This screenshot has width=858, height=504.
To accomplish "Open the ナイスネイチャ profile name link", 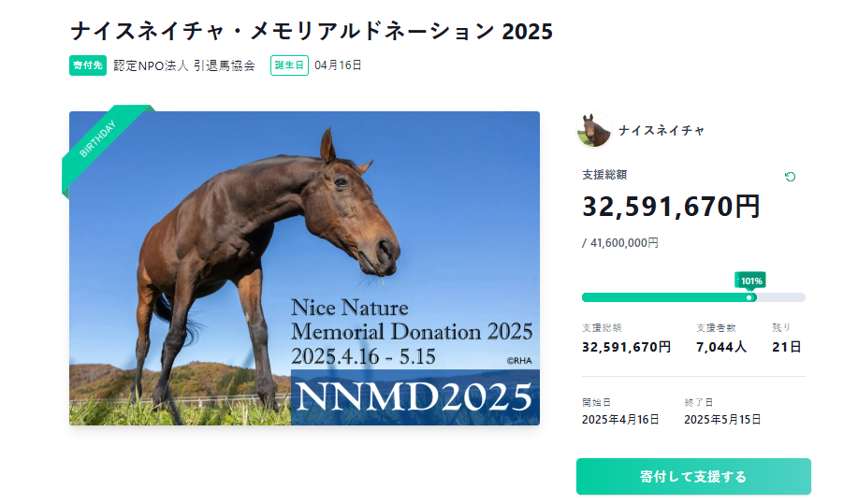I will pyautogui.click(x=662, y=131).
